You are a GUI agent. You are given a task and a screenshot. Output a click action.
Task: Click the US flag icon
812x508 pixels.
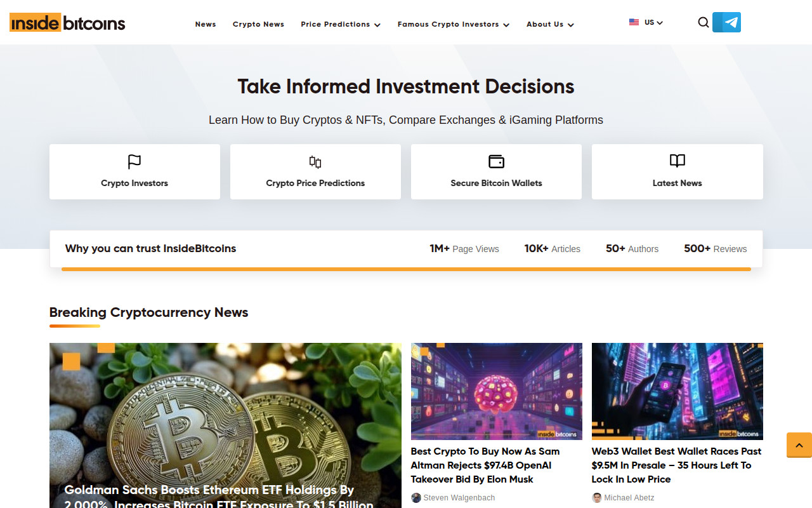click(x=634, y=22)
